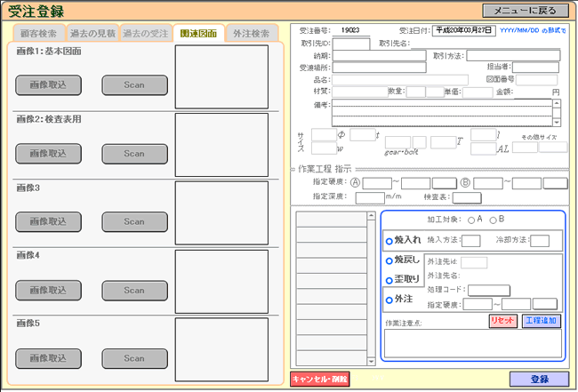Viewport: 578px width, 392px height.
Task: Open the 過去の見積 tab
Action: 92,33
